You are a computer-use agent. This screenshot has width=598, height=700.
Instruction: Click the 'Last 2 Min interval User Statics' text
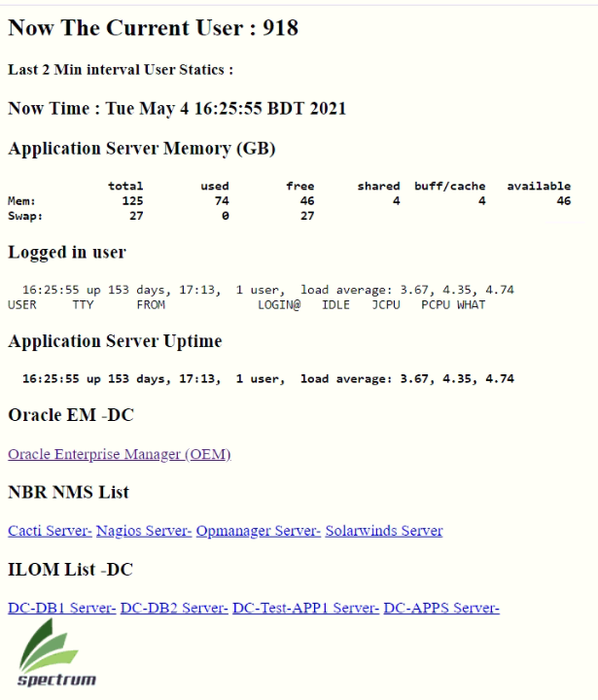pyautogui.click(x=121, y=70)
